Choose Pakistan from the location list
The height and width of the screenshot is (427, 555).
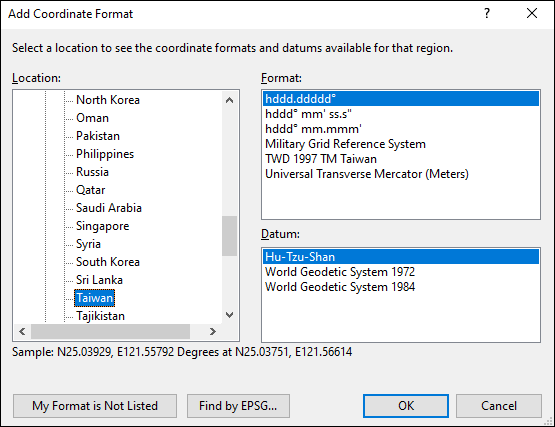[x=98, y=136]
